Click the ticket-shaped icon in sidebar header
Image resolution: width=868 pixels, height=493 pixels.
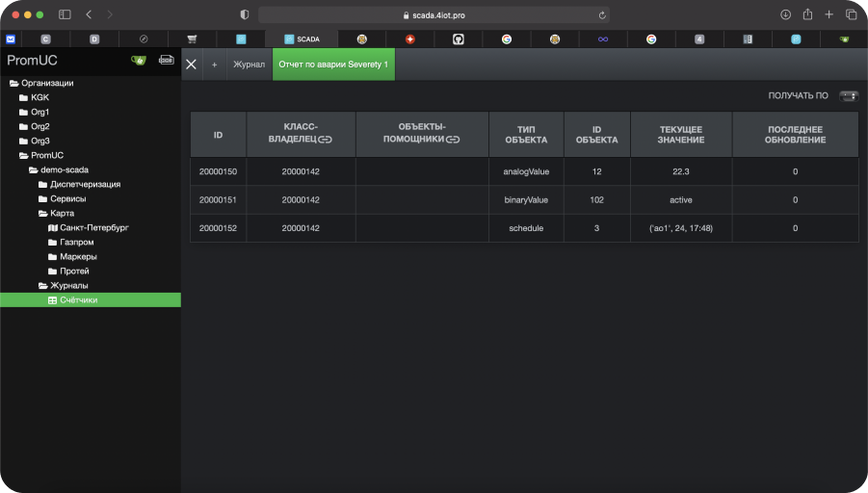(166, 60)
